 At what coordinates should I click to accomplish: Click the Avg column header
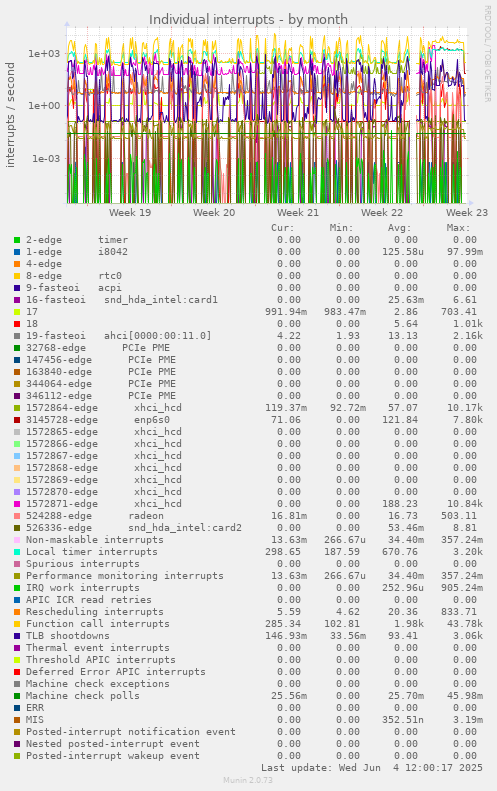[x=399, y=228]
